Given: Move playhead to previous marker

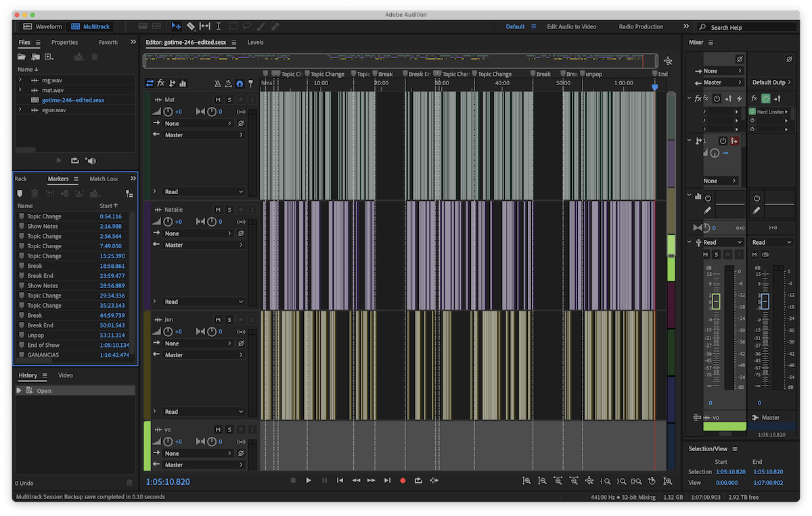Looking at the screenshot, I should coord(340,480).
